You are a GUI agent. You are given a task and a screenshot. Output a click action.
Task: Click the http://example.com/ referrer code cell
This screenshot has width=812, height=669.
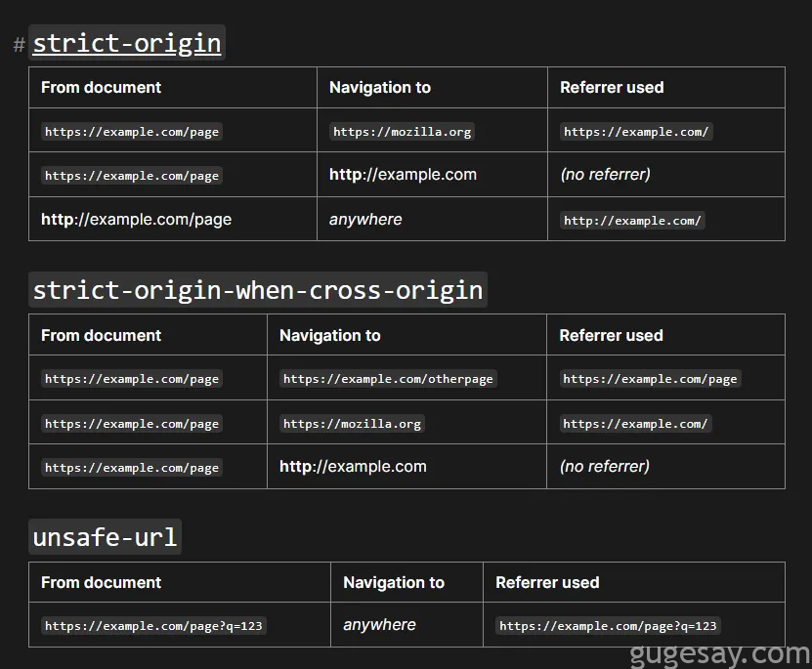pos(632,221)
